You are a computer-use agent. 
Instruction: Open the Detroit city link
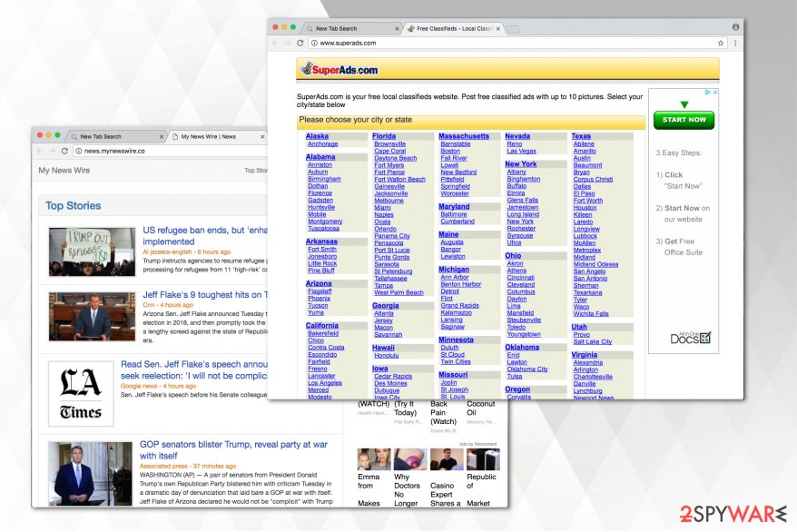click(450, 291)
